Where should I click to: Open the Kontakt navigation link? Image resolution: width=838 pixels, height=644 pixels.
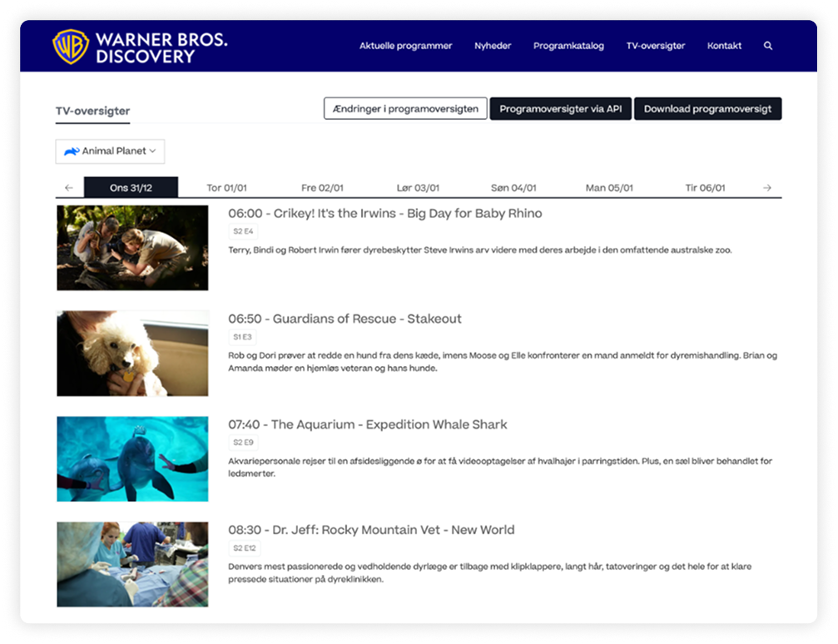pos(726,46)
